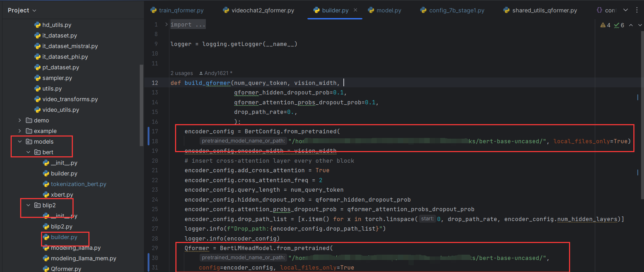Click the cross-attention comment line

pos(269,161)
